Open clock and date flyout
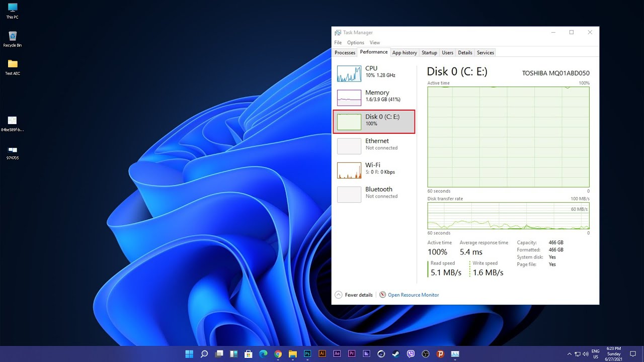Image resolution: width=644 pixels, height=362 pixels. pyautogui.click(x=614, y=354)
